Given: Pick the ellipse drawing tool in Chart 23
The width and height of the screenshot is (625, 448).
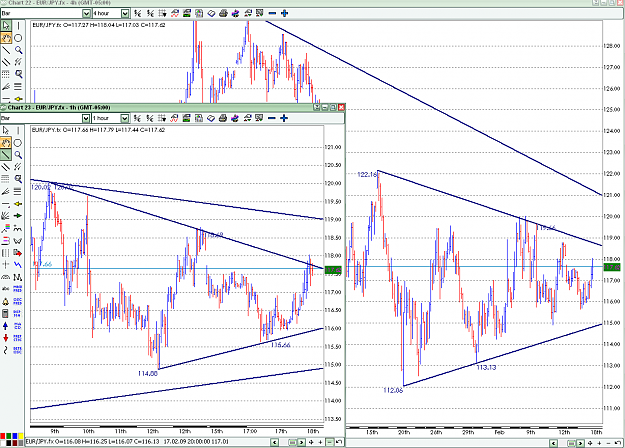Looking at the screenshot, I should click(18, 143).
